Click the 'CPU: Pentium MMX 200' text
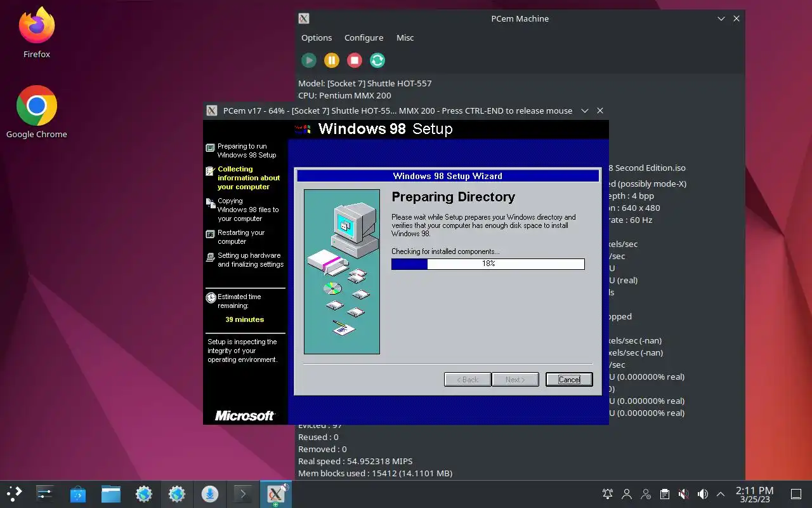Viewport: 812px width, 508px height. [344, 96]
